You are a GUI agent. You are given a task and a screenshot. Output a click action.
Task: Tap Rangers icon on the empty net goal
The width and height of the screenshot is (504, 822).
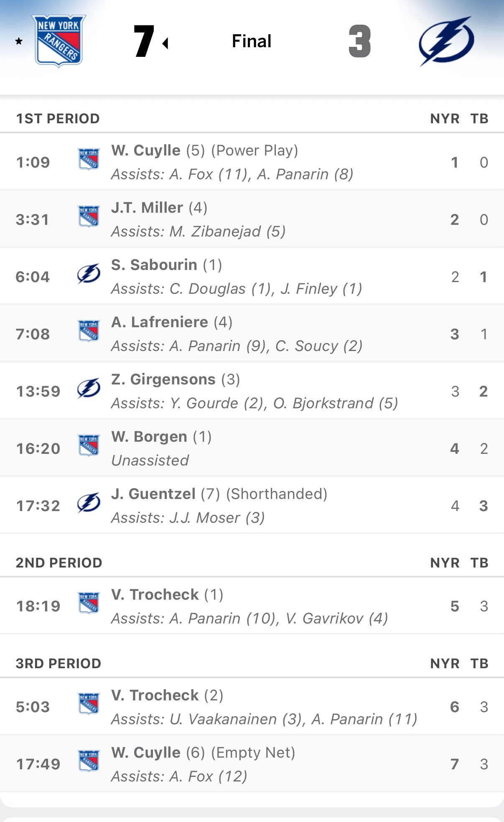coord(89,761)
